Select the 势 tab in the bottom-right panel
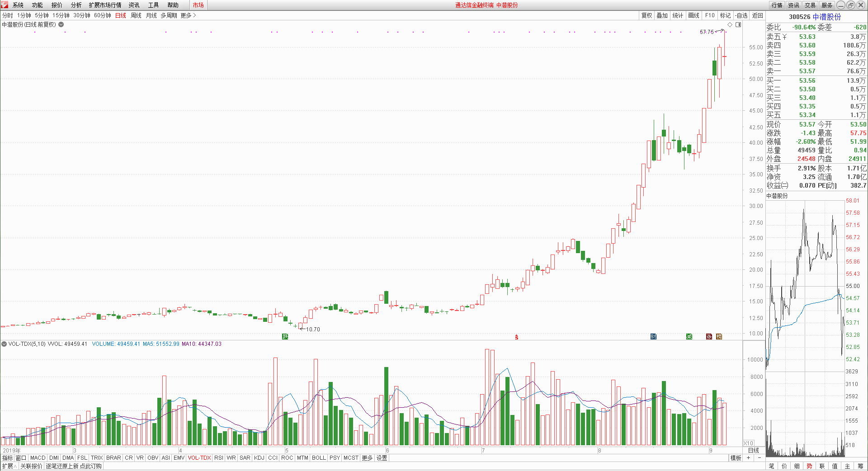Image resolution: width=868 pixels, height=471 pixels. click(809, 466)
